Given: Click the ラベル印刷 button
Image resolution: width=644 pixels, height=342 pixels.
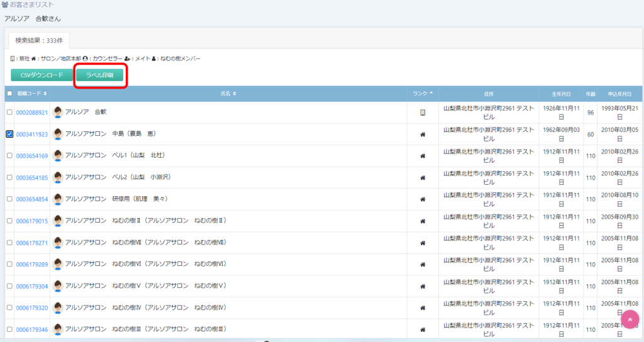Looking at the screenshot, I should (100, 75).
